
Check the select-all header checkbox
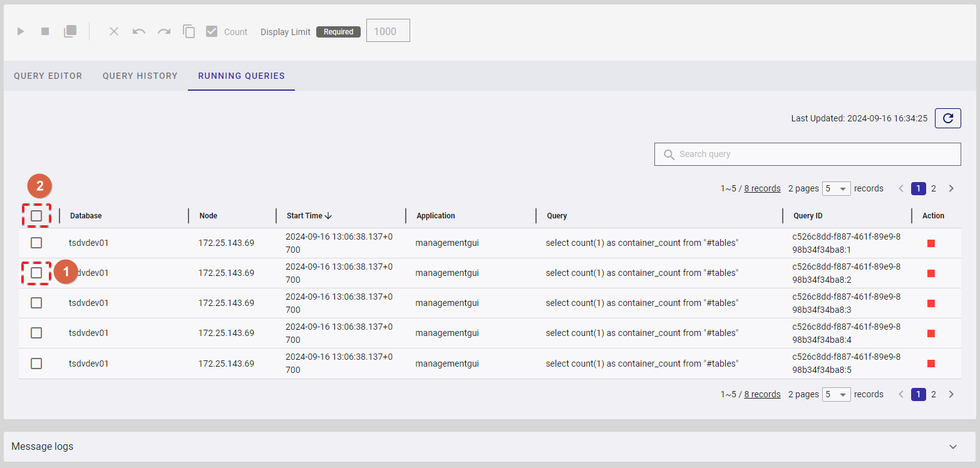[x=36, y=216]
